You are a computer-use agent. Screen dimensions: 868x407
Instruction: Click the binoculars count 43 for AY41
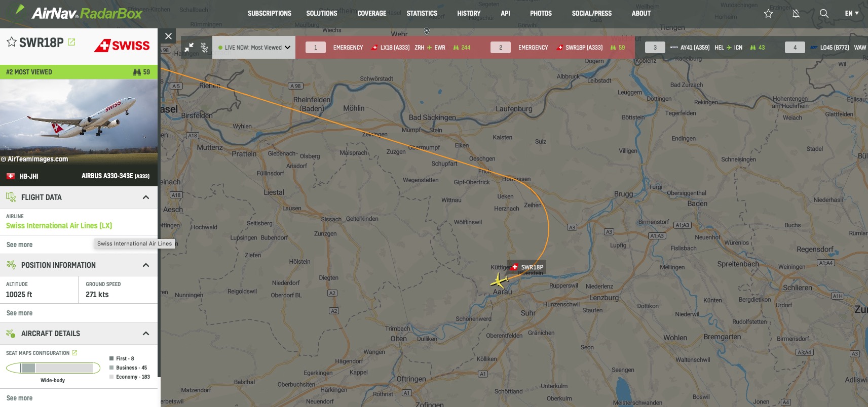758,48
